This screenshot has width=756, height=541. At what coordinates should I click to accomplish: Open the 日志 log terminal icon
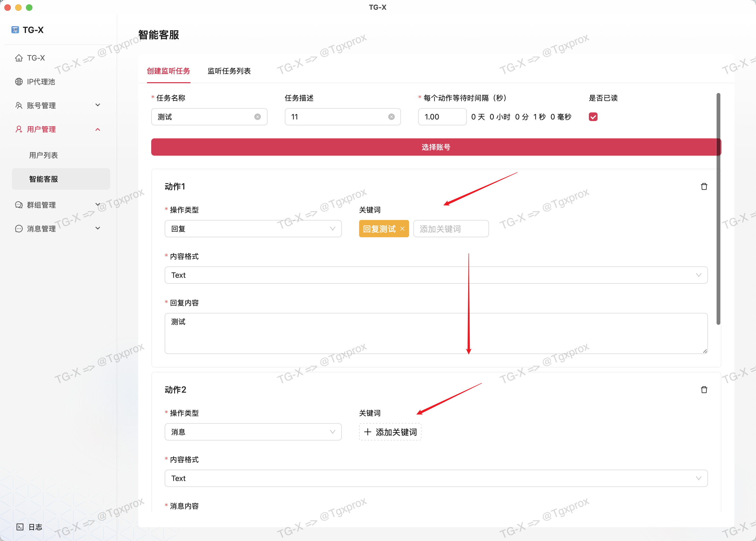pos(20,527)
